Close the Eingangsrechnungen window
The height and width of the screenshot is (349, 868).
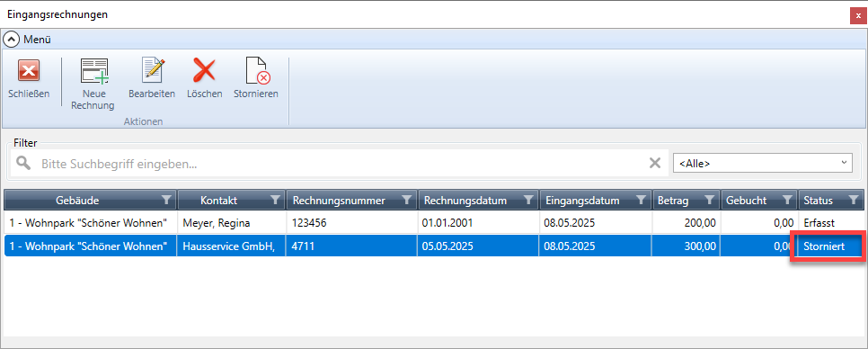coord(858,15)
